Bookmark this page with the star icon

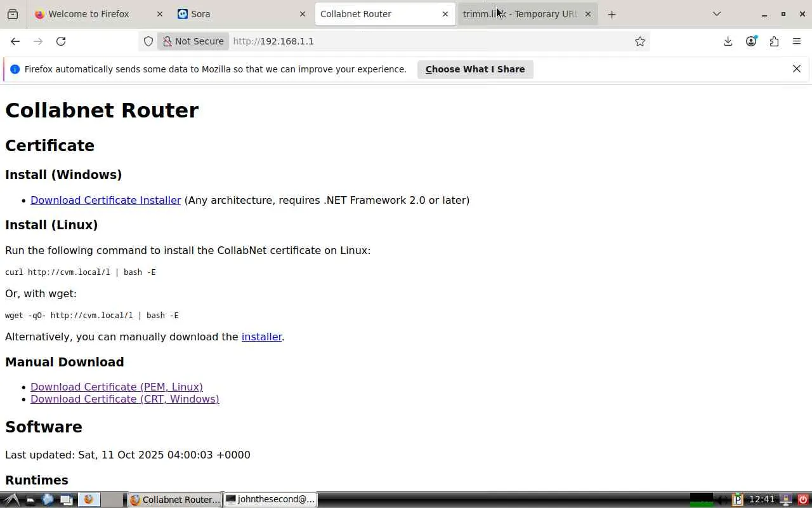click(640, 41)
